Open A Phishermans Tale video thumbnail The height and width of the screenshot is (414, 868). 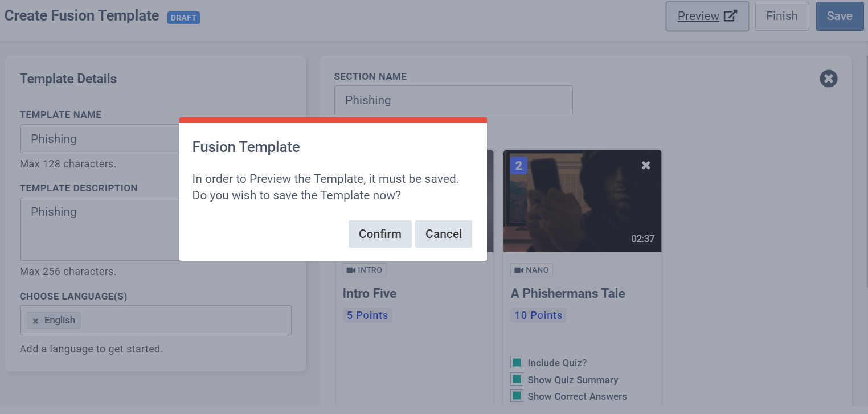pyautogui.click(x=582, y=201)
